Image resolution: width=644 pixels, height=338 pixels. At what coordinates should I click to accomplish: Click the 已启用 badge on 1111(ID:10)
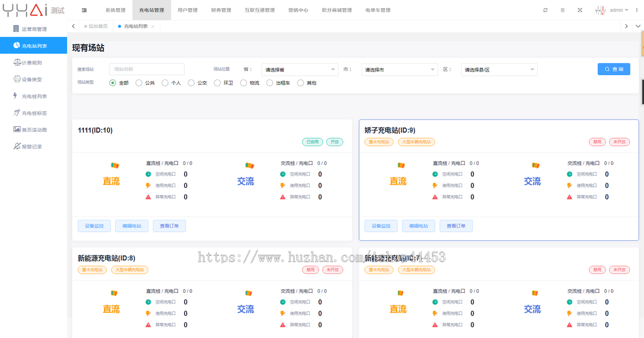click(x=312, y=142)
